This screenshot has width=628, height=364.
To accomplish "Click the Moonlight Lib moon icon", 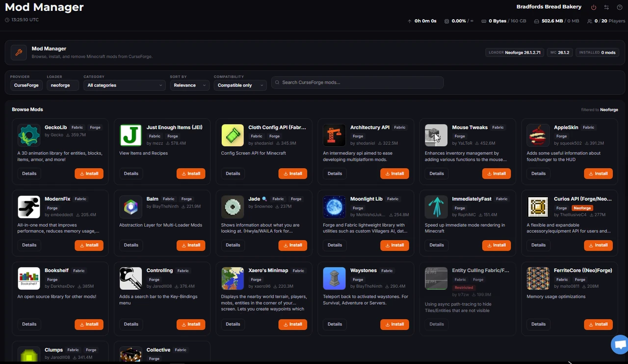I will (335, 207).
